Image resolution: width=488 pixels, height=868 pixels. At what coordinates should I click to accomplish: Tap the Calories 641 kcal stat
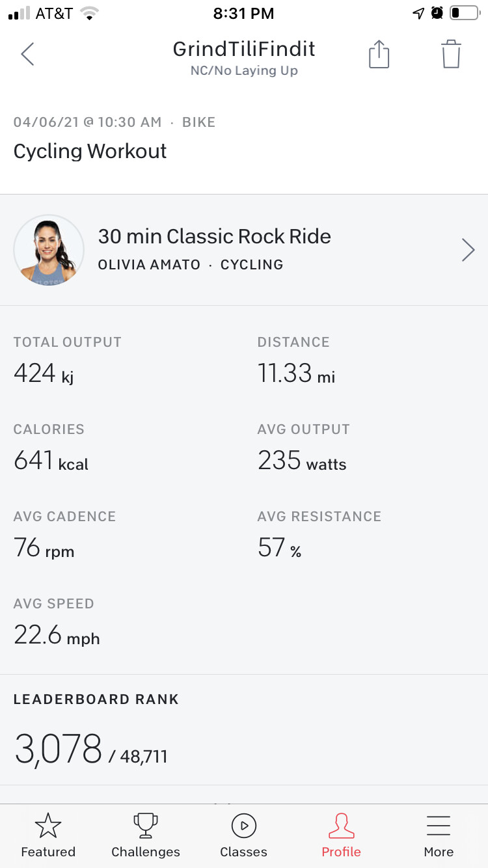pos(51,461)
